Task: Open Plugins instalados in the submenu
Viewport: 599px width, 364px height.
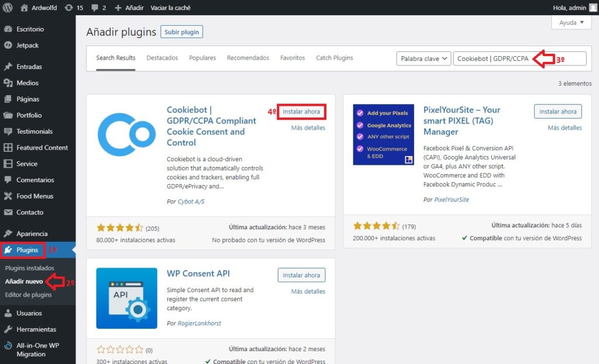Action: pos(29,268)
